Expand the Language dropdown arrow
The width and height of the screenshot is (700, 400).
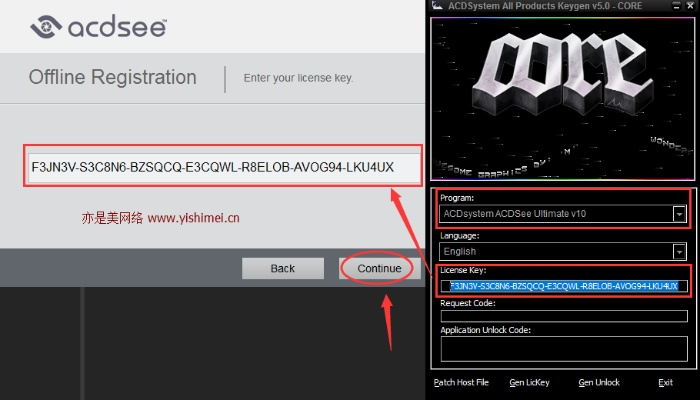(x=679, y=251)
